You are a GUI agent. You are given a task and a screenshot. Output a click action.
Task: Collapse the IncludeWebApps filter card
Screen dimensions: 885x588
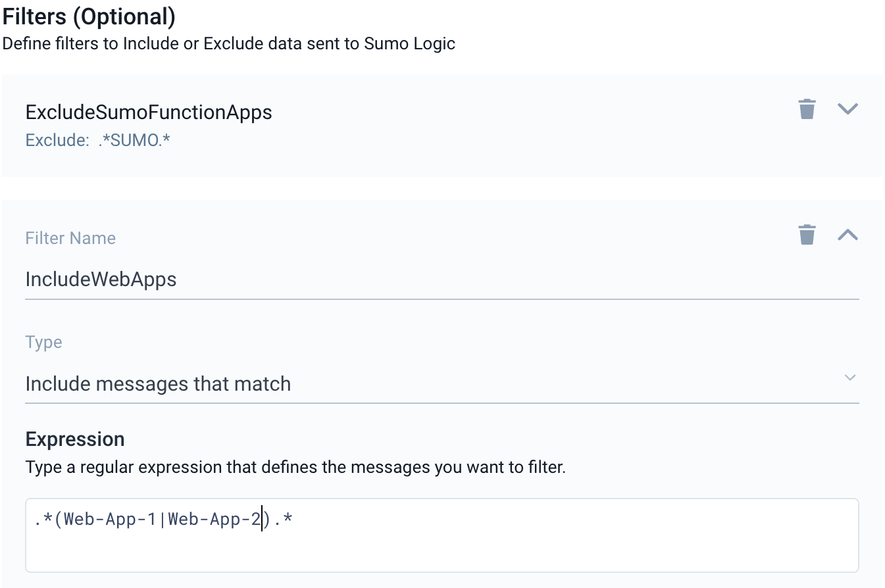point(848,235)
